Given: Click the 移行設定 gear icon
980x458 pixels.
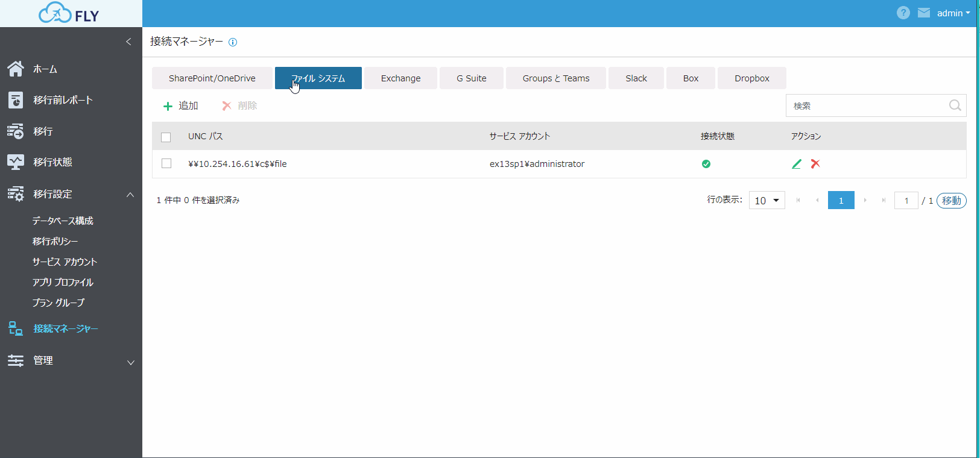Looking at the screenshot, I should pos(16,193).
